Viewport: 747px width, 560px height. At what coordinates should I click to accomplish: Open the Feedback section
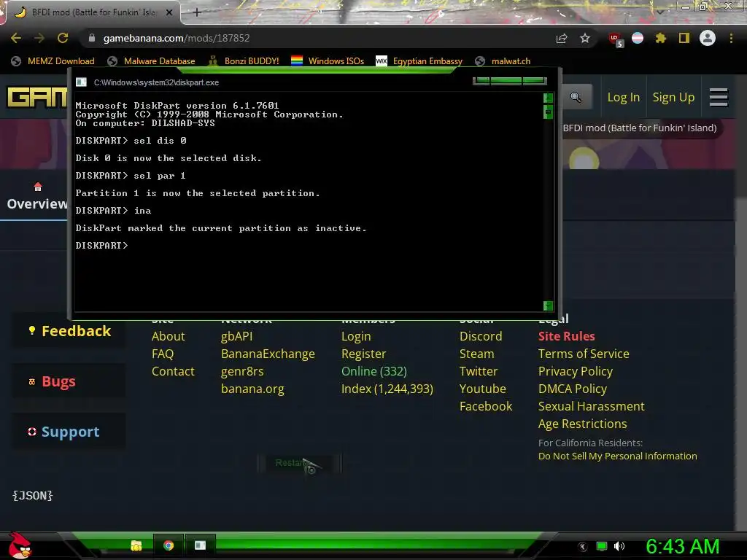click(x=69, y=331)
